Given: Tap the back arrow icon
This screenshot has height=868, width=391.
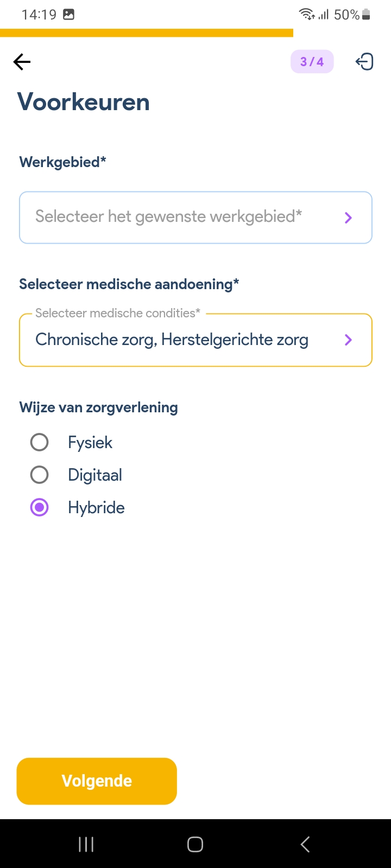Looking at the screenshot, I should pyautogui.click(x=22, y=62).
